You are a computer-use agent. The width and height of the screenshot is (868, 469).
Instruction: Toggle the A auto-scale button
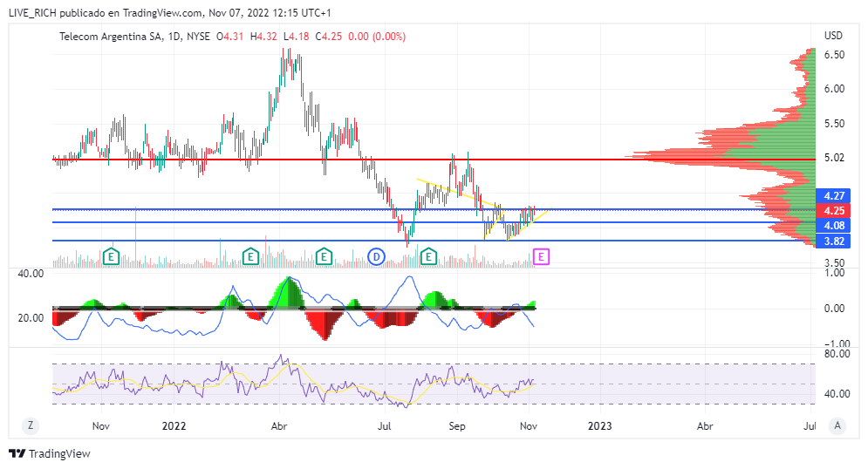point(837,425)
